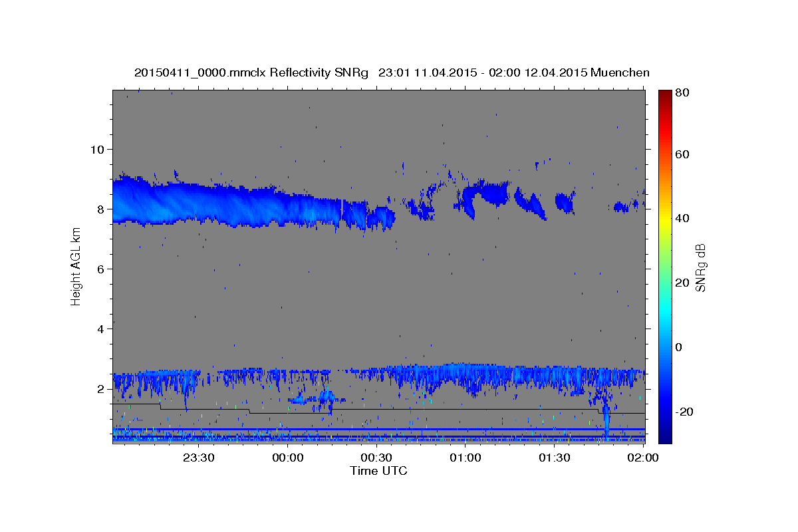Image resolution: width=798 pixels, height=532 pixels.
Task: Click the colorbar value 0
Action: [679, 347]
